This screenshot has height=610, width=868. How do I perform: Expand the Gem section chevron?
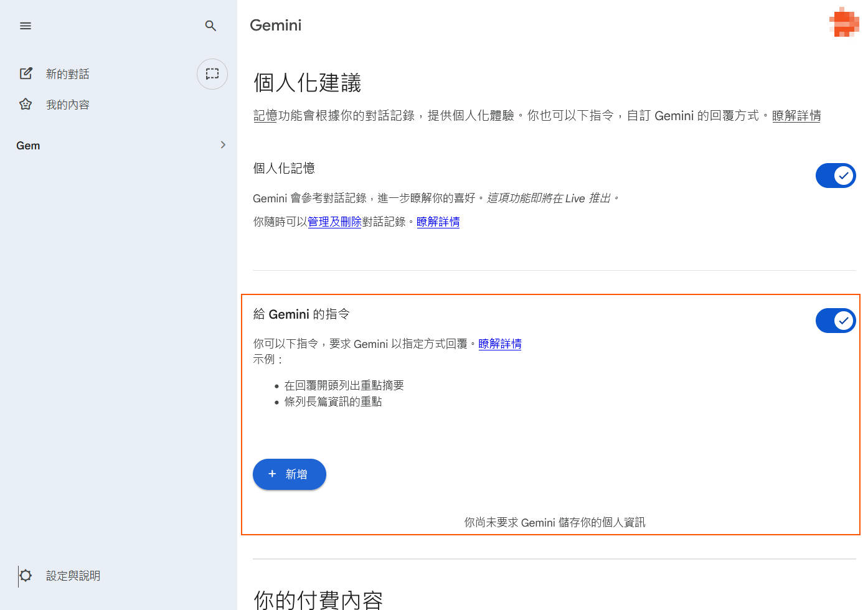point(223,145)
